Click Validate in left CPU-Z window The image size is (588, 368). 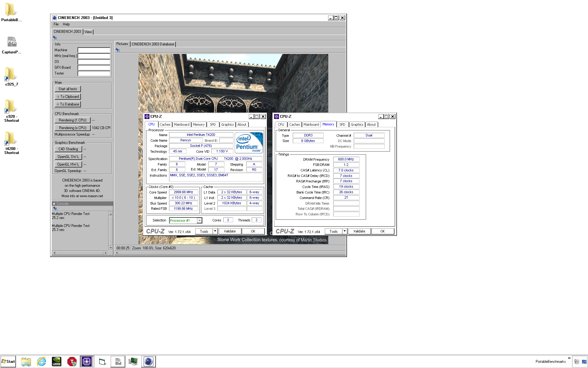(230, 232)
